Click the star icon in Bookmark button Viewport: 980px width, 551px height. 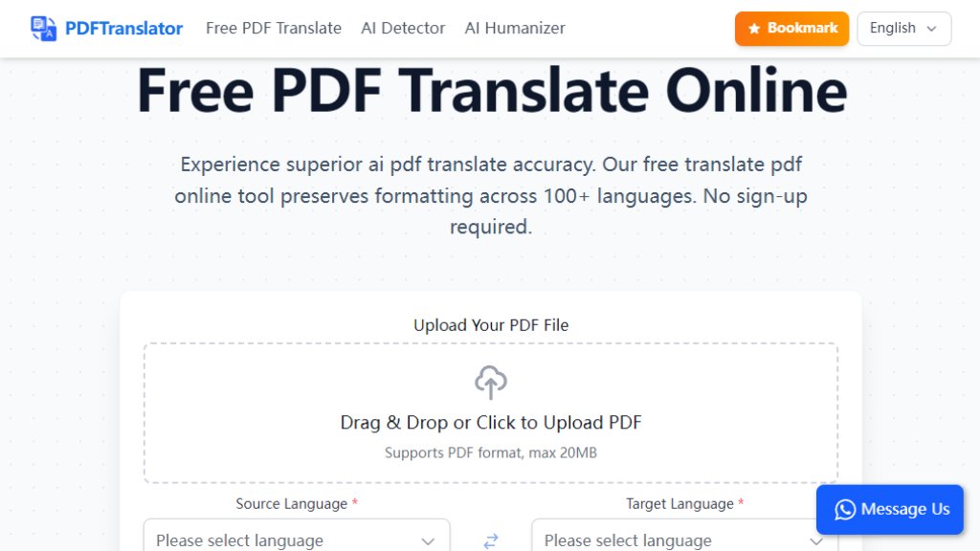[x=754, y=29]
